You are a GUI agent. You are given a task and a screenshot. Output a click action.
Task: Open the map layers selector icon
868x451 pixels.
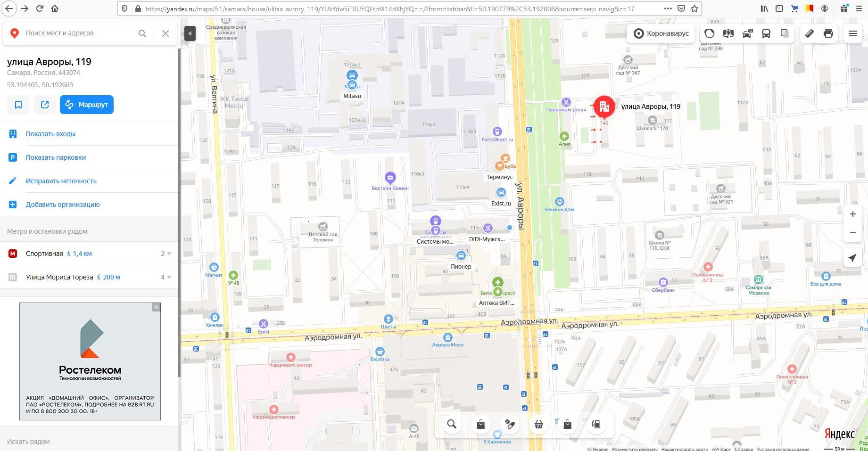point(785,33)
